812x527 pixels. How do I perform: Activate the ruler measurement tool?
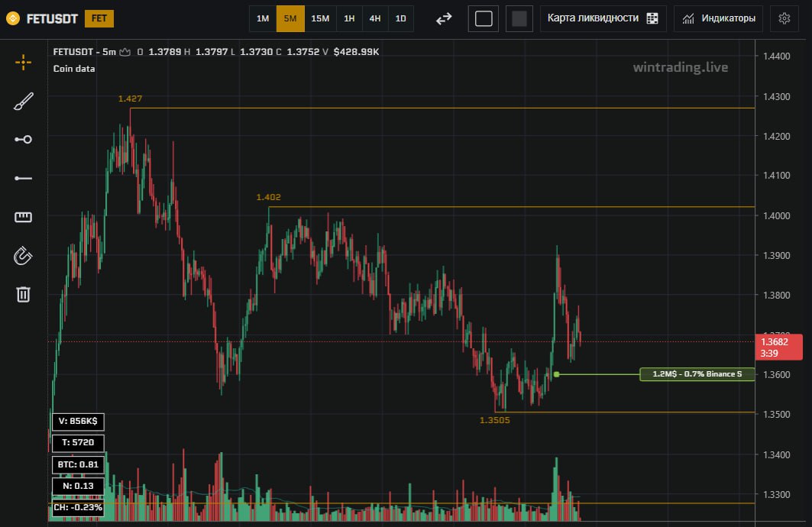tap(24, 217)
